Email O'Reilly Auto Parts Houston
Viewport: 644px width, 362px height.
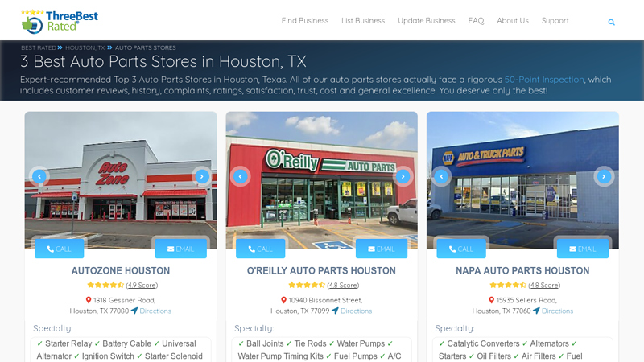382,249
